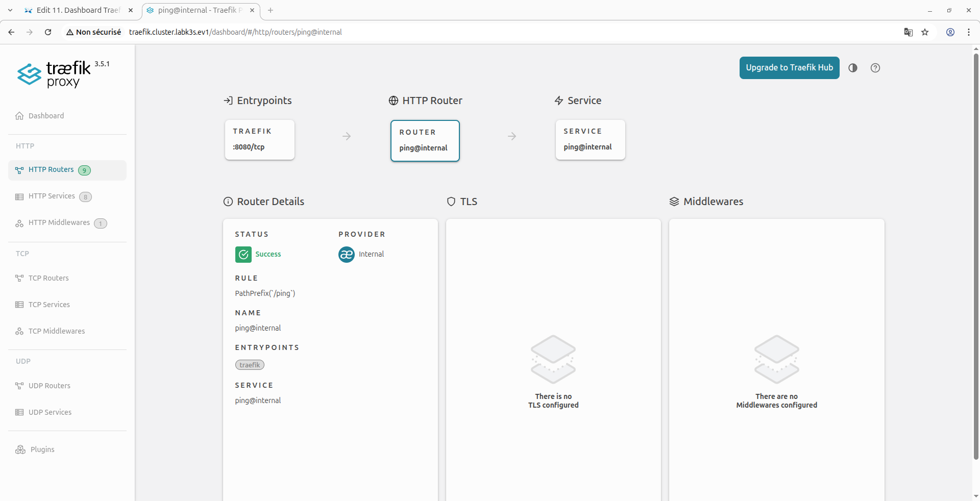
Task: Toggle dark/light theme
Action: pyautogui.click(x=853, y=68)
